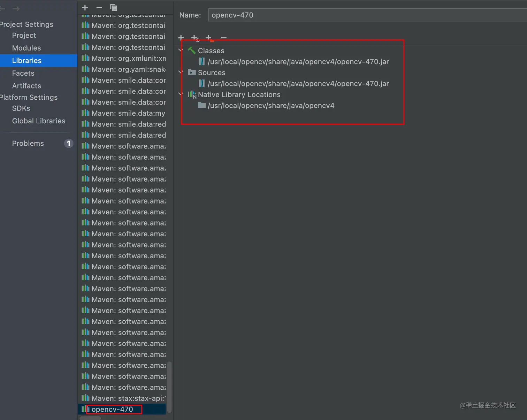Click the exclude root plus icon
The image size is (527, 420).
[209, 38]
